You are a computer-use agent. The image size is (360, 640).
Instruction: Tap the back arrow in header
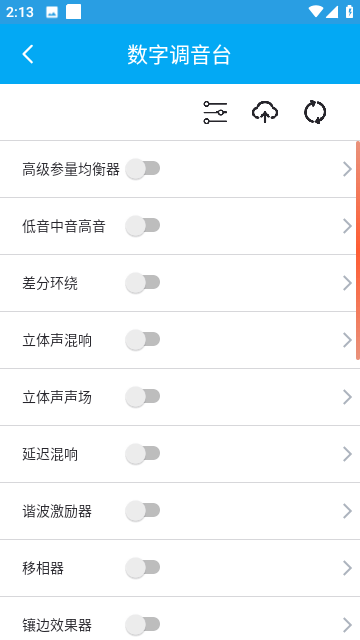pos(28,54)
